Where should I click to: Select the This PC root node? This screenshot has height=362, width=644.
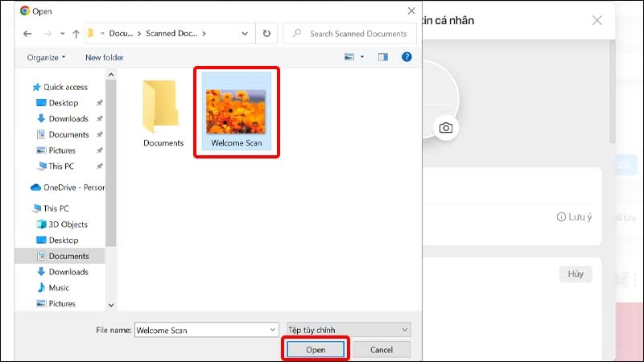click(51, 208)
